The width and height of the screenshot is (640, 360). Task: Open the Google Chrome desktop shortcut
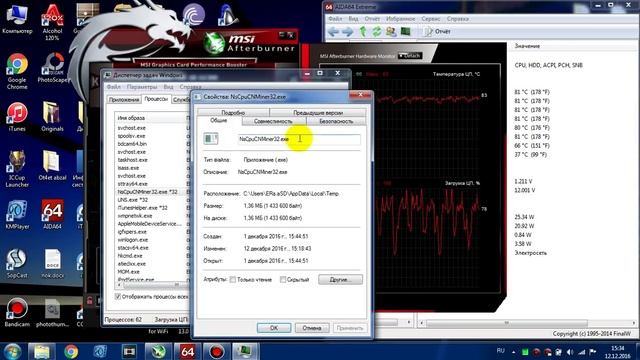17,71
